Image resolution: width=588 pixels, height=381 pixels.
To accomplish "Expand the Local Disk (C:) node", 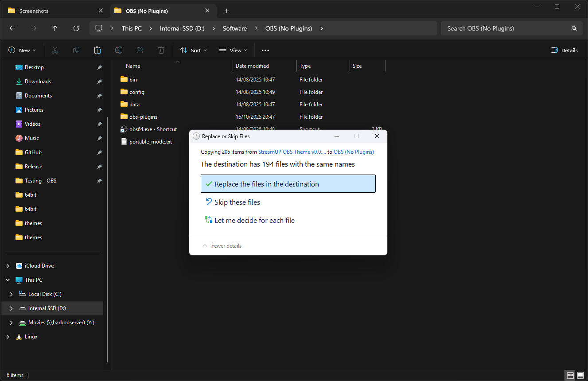I will 11,294.
